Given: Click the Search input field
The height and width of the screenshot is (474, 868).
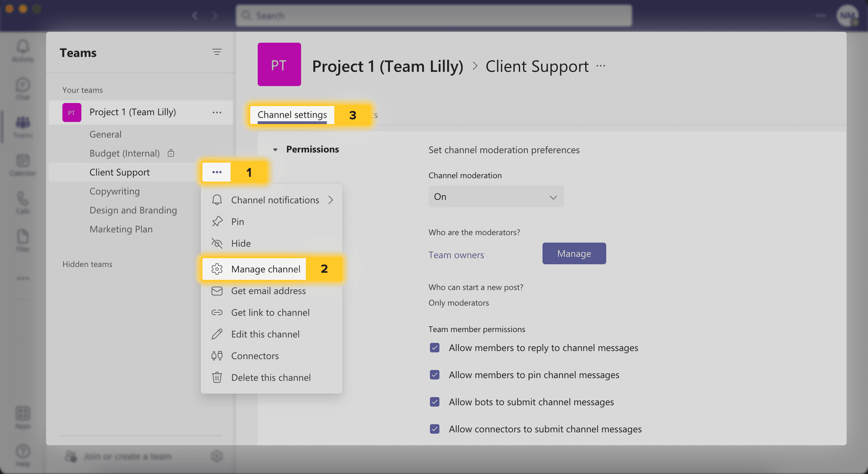Looking at the screenshot, I should tap(433, 15).
